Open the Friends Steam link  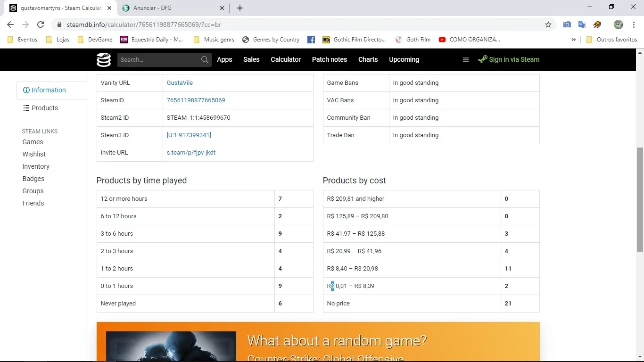tap(33, 203)
